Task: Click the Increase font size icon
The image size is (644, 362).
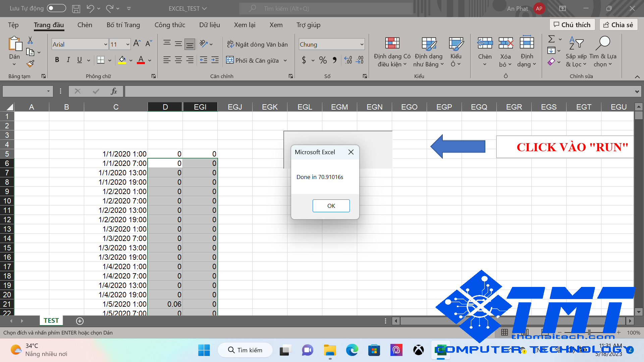Action: 137,44
